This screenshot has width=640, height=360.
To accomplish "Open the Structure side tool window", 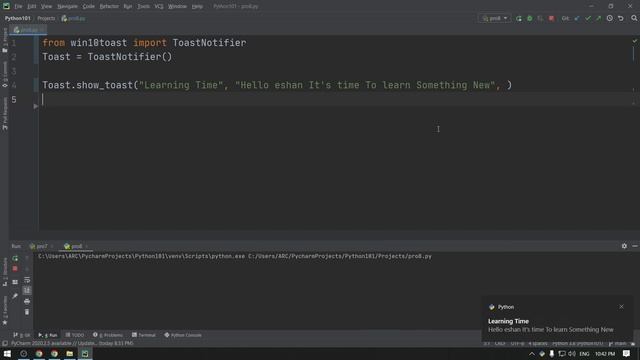I will point(5,272).
